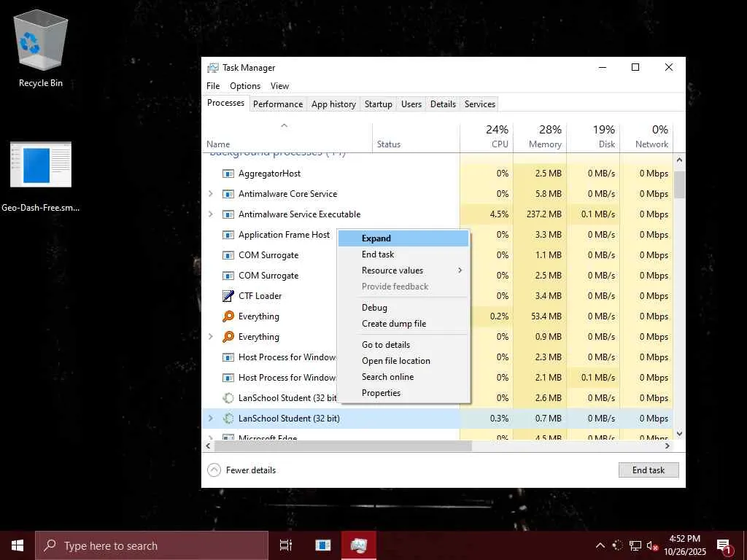Sort by the Disk column header
The width and height of the screenshot is (747, 560).
[x=593, y=136]
